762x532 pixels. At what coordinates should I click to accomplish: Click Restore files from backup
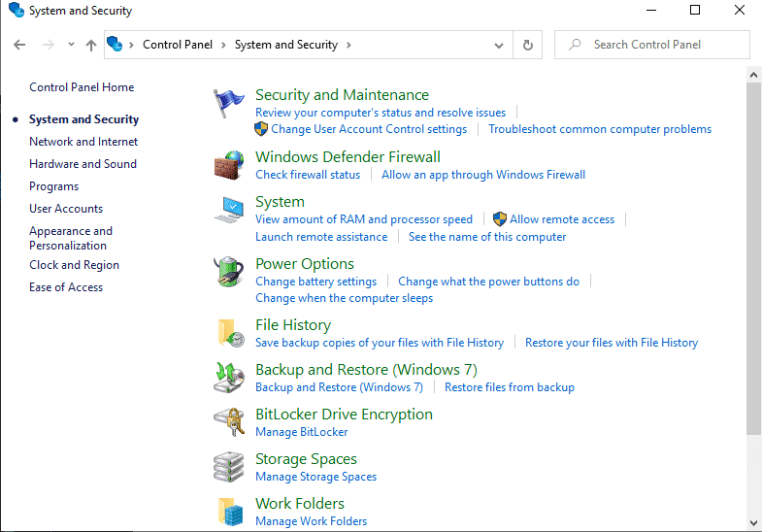click(510, 387)
